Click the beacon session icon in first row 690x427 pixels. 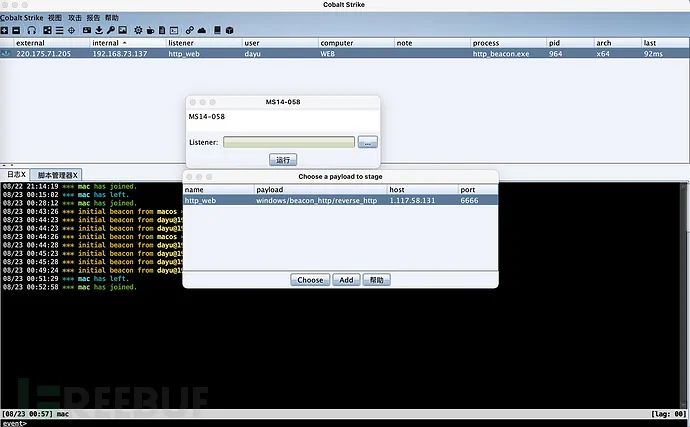(6, 54)
